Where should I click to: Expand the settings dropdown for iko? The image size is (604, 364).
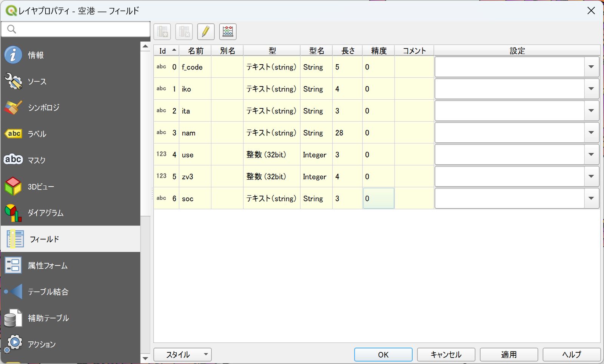click(591, 89)
